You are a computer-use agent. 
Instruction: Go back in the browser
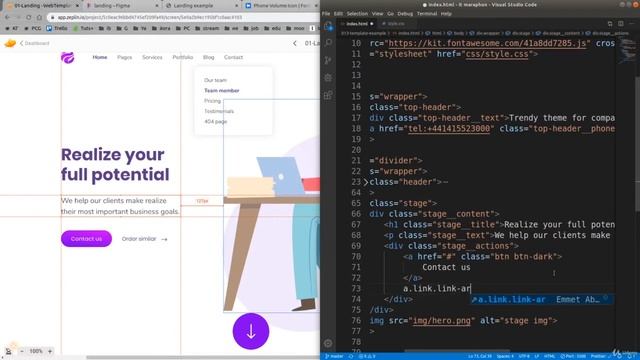(7, 17)
